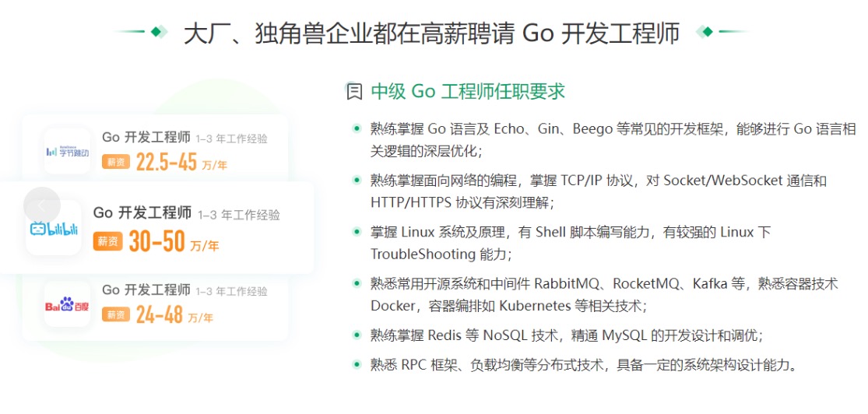Click the bilibili logo in the middle card
Viewport: 868px width, 414px height.
[54, 229]
